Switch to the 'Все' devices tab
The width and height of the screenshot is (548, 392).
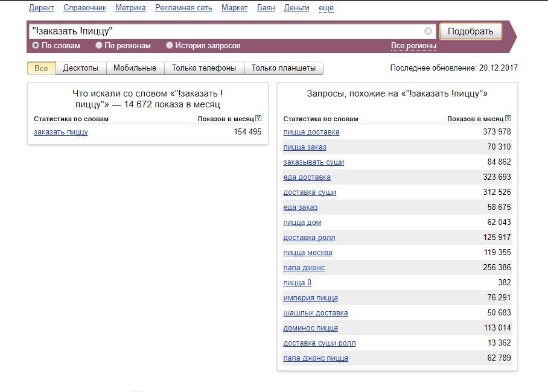41,68
